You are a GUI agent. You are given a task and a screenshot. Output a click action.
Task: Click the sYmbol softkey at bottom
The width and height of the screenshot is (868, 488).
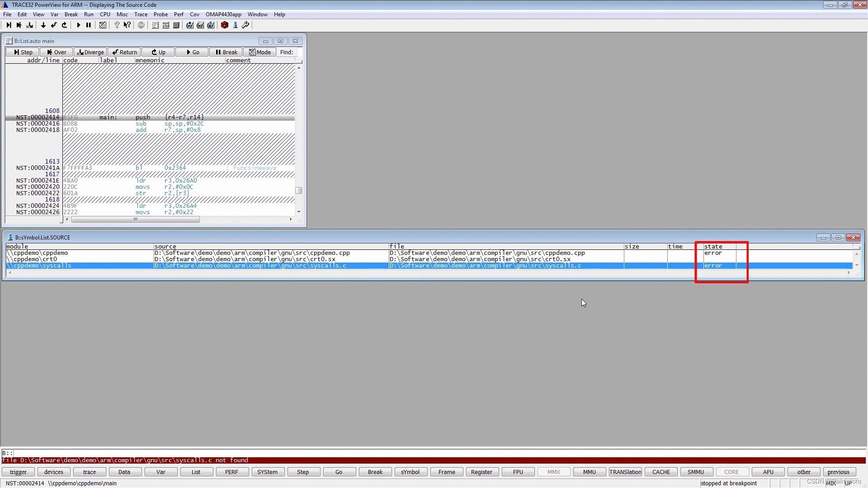[x=410, y=472]
